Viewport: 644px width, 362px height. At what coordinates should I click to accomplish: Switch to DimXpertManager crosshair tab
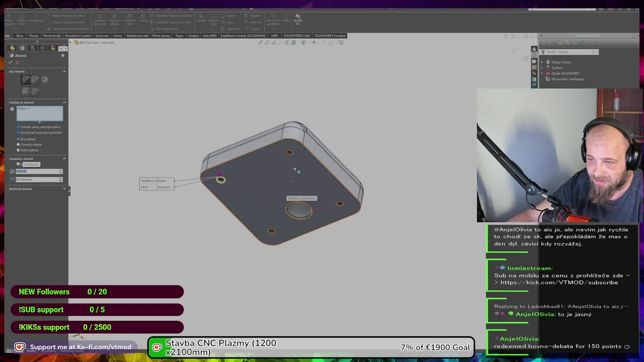[x=42, y=48]
